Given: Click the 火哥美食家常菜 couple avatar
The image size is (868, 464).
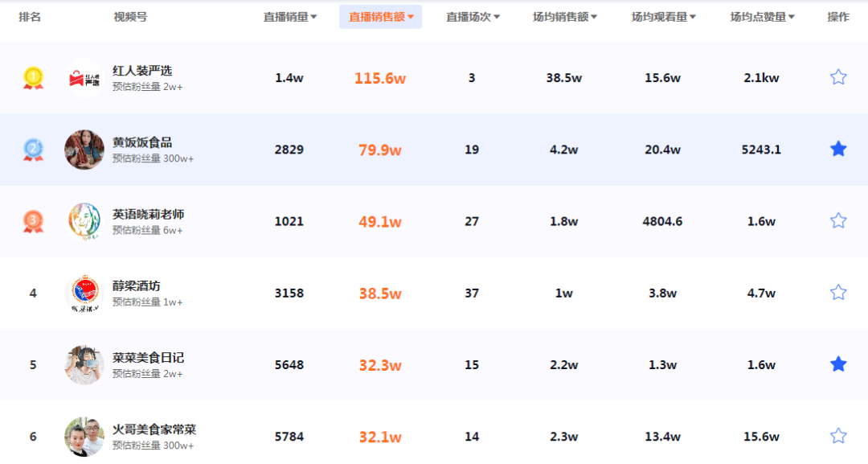Looking at the screenshot, I should (x=84, y=435).
